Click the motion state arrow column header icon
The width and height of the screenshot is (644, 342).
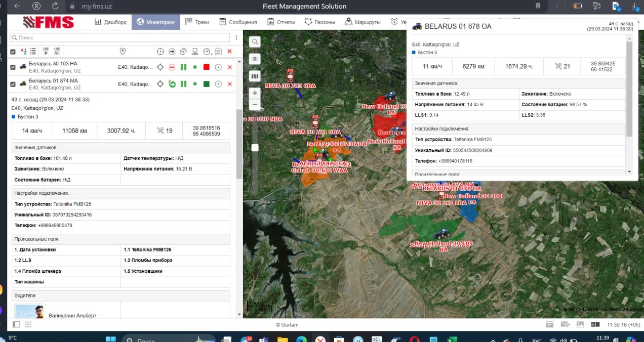tap(172, 52)
